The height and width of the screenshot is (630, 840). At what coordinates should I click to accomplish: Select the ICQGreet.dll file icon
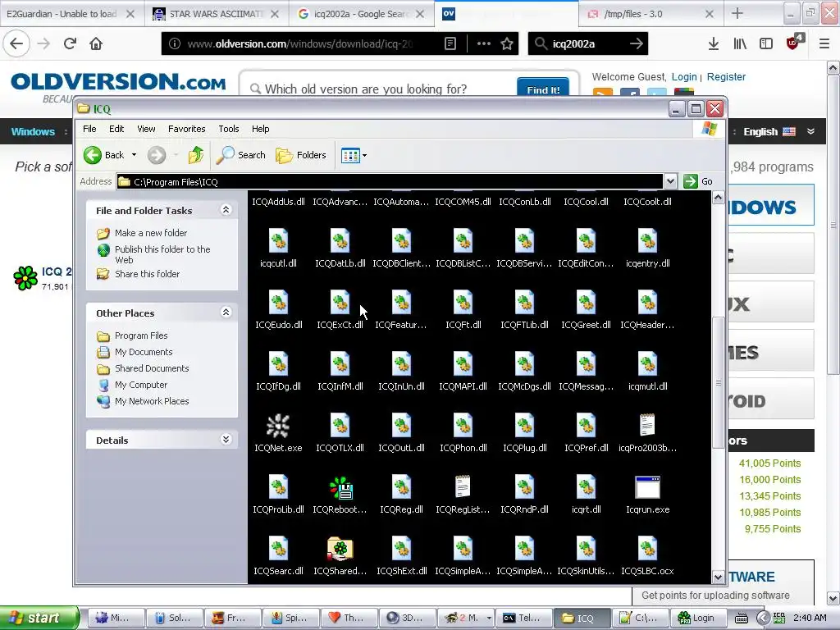[586, 303]
